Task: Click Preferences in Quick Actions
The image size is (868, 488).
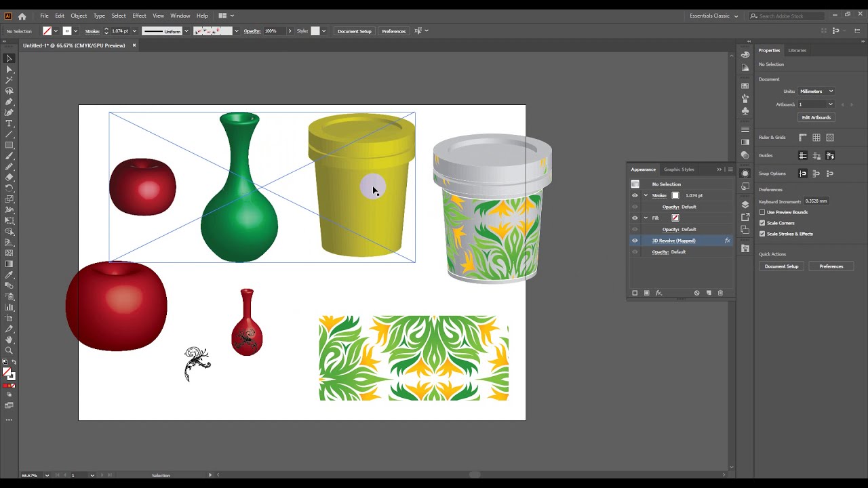Action: [831, 266]
